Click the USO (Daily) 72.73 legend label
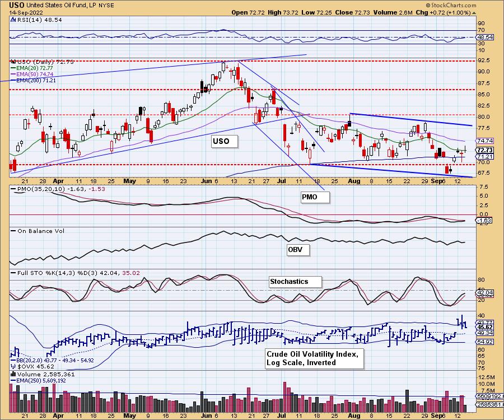Image resolution: width=504 pixels, height=420 pixels. click(45, 62)
